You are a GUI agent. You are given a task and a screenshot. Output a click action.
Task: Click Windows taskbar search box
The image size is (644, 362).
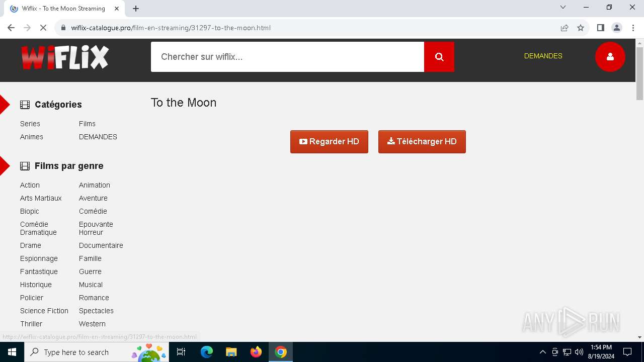97,352
